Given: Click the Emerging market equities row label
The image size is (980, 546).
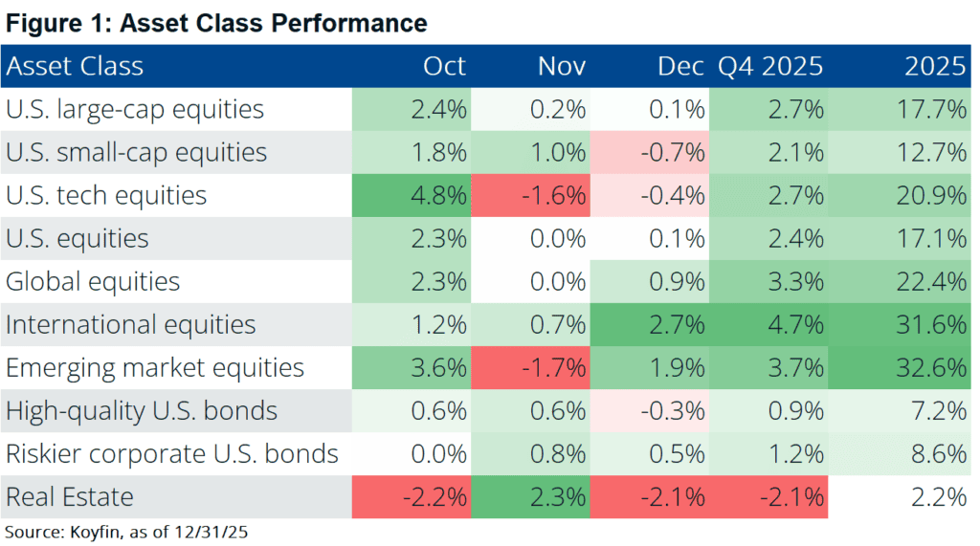Looking at the screenshot, I should click(x=155, y=367).
